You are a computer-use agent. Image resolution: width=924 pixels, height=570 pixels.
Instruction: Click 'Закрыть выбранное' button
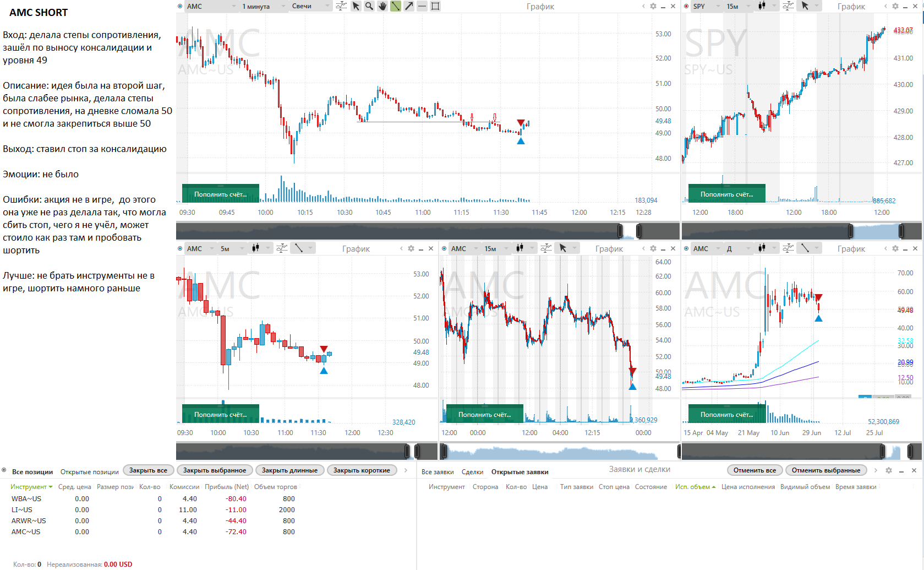(215, 470)
